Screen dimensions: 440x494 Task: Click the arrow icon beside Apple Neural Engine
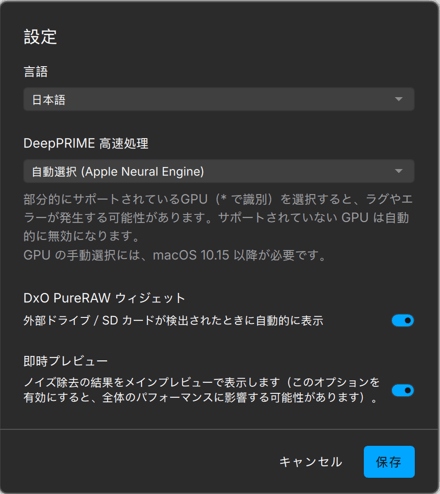(398, 171)
